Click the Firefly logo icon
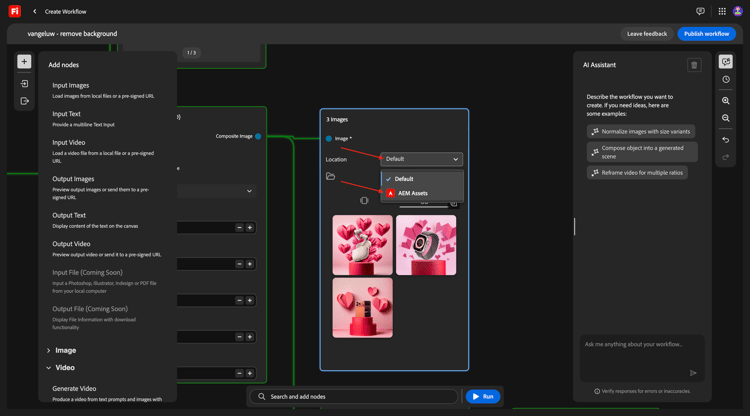Image resolution: width=750 pixels, height=416 pixels. (14, 11)
